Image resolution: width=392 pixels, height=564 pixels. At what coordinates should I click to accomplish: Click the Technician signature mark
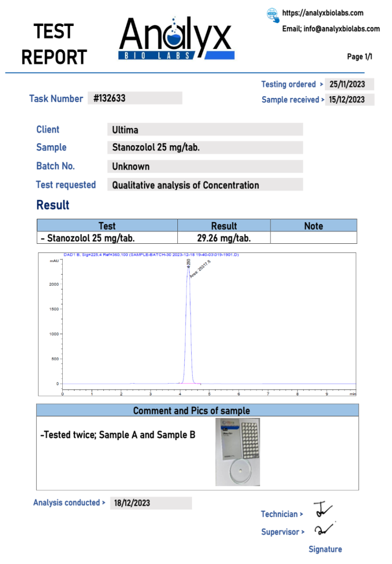tap(321, 510)
